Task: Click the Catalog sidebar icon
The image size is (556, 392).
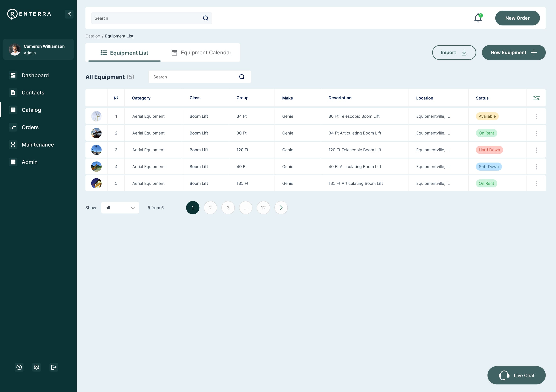Action: [13, 110]
